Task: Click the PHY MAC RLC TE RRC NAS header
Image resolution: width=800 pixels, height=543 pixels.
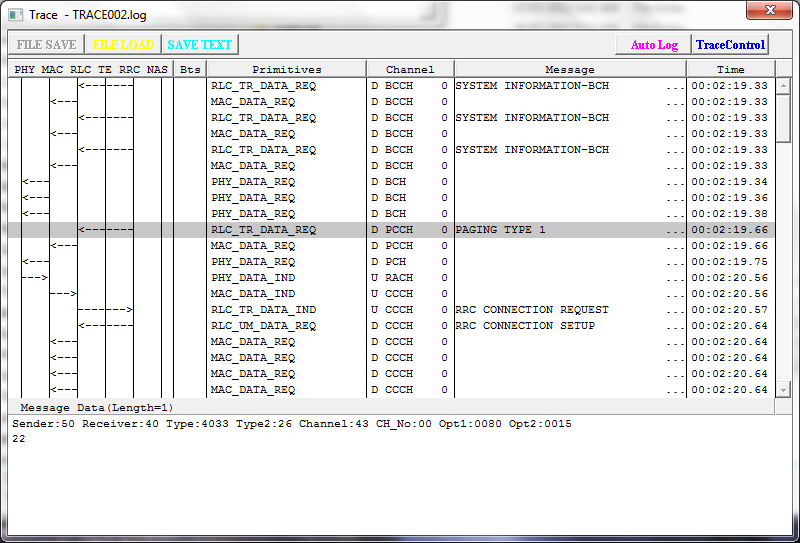Action: coord(91,69)
